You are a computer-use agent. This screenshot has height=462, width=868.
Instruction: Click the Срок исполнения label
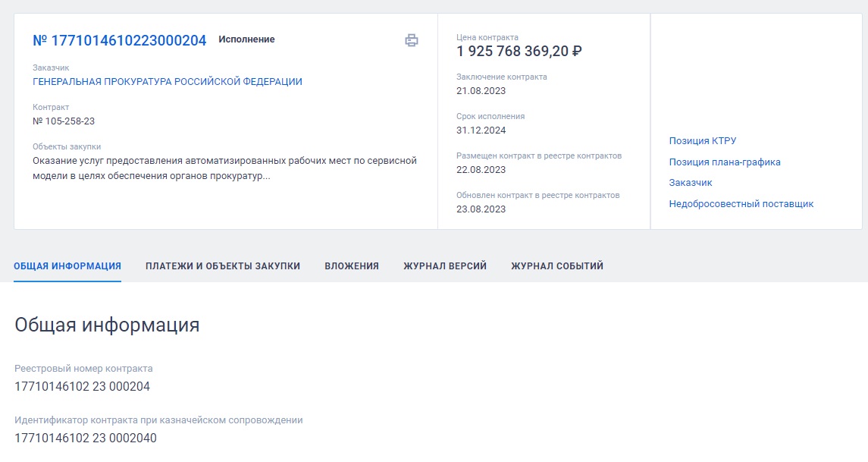[490, 116]
